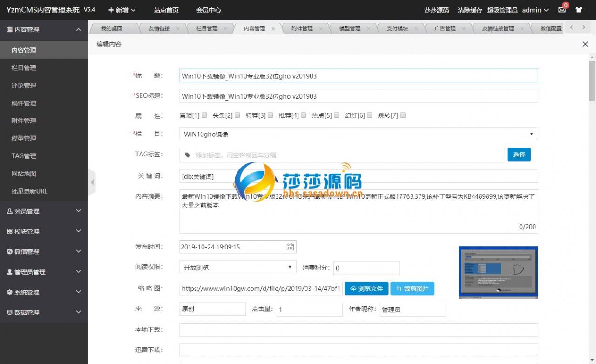Check the 幻灯[6] checkbox
Viewport: 596px width, 364px height.
[x=369, y=115]
